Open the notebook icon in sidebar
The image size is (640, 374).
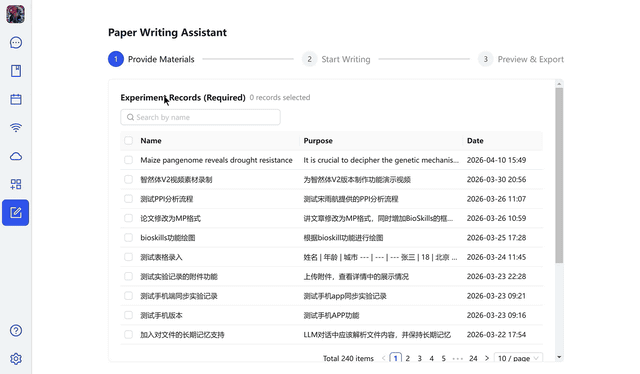click(16, 71)
